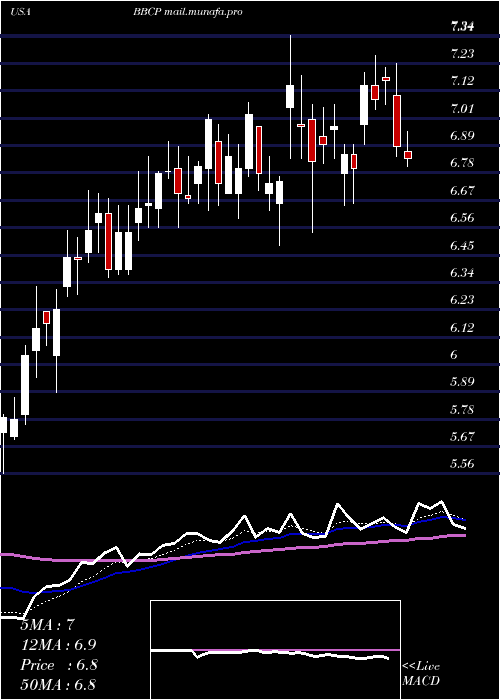Click the 7.34 price axis label
Screen dimensions: 500x700
point(462,27)
